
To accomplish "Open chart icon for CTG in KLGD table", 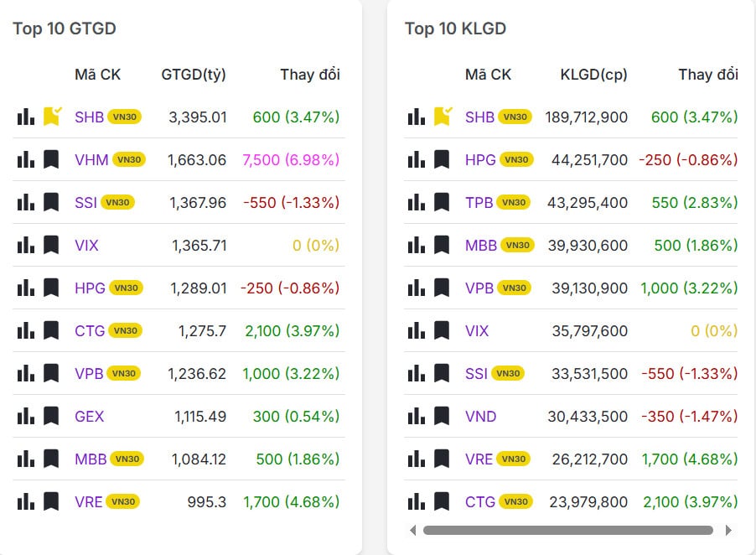I will (x=417, y=502).
